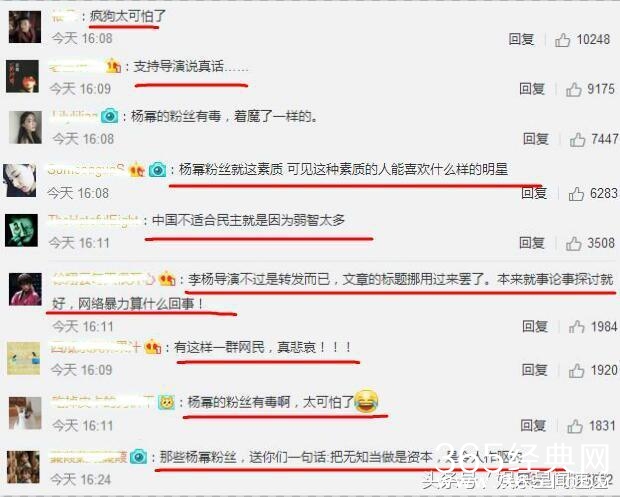The height and width of the screenshot is (497, 620).
Task: Click the cat avatar beside 太可怕了 comment
Action: (25, 413)
